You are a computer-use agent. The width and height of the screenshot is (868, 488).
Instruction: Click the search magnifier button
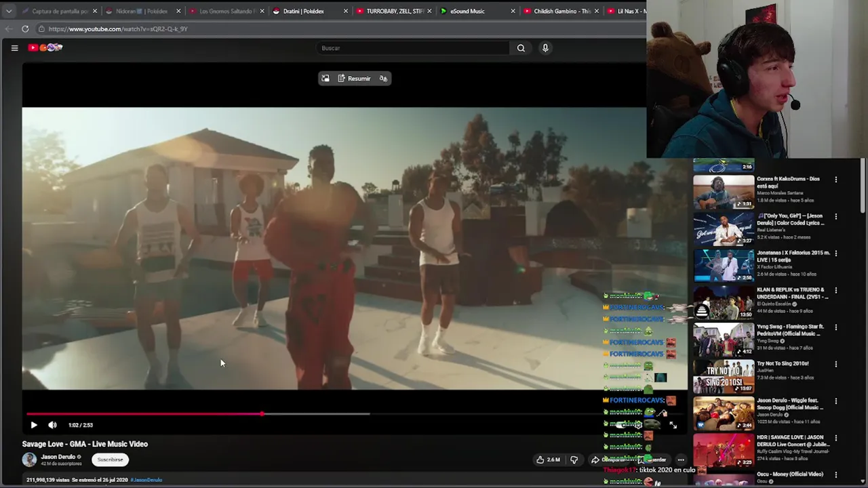(521, 48)
